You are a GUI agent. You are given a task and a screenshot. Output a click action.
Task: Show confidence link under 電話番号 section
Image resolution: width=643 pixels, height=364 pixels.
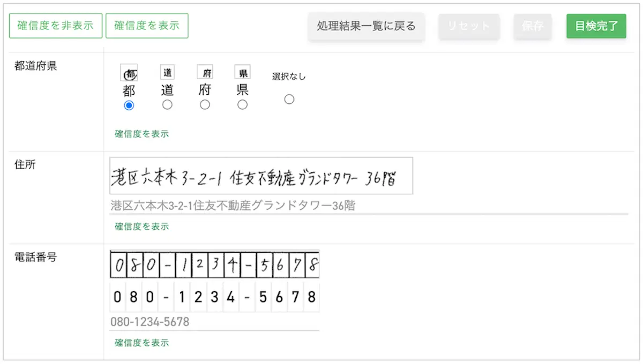coord(141,343)
